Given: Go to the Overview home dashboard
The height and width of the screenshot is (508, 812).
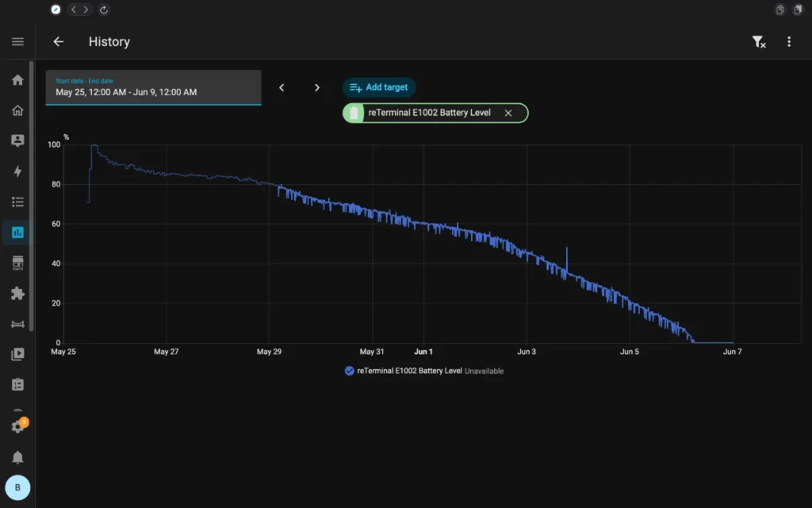Looking at the screenshot, I should click(17, 80).
